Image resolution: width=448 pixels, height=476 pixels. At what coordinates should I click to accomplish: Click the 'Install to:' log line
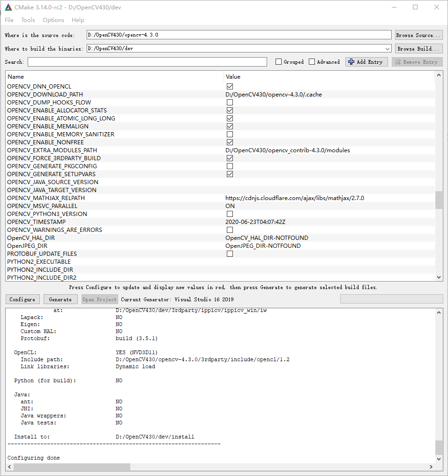(104, 437)
